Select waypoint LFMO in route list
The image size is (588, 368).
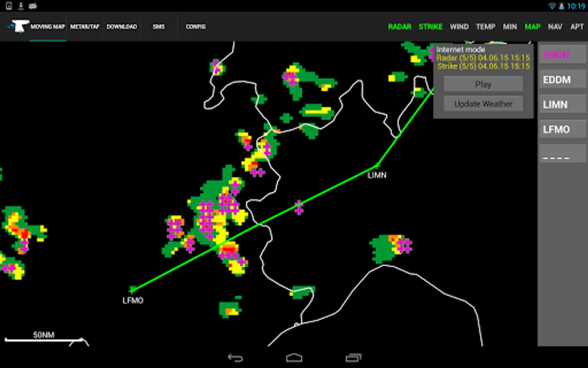click(562, 129)
